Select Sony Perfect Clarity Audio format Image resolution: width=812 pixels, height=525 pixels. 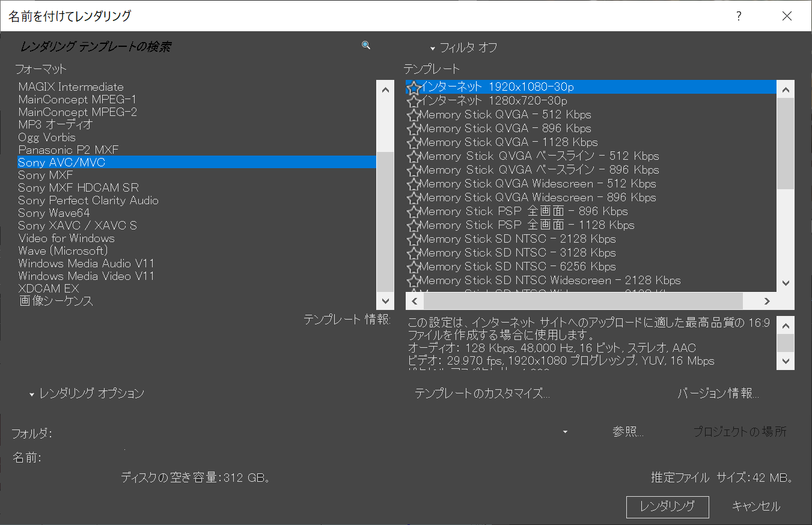[197, 200]
